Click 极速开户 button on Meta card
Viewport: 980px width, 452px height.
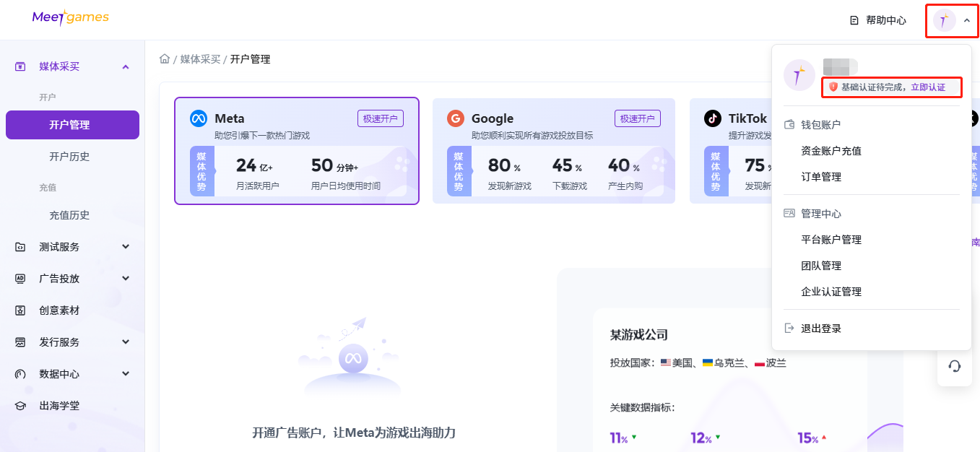pos(380,118)
